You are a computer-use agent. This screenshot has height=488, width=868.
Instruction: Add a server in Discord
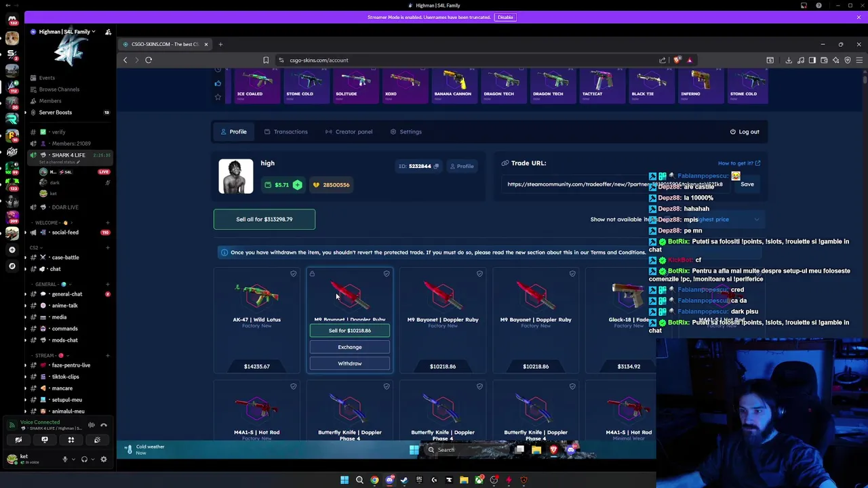click(12, 249)
